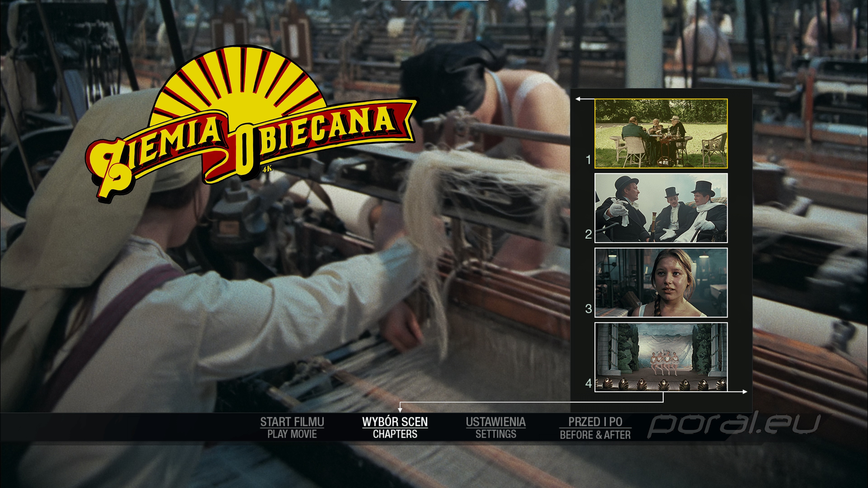Play chapter 2 thumbnail with top-hat men
The height and width of the screenshot is (488, 868).
(661, 208)
